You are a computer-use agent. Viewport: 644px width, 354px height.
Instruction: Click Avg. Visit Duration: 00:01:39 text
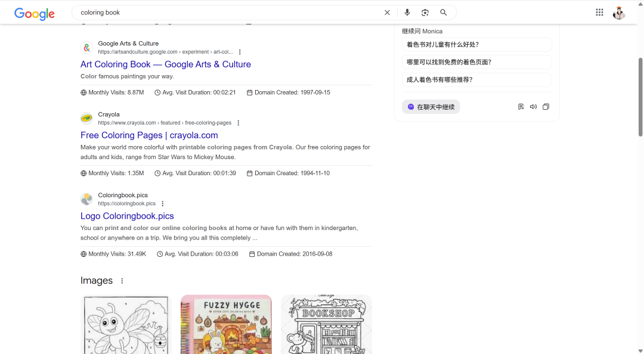pos(199,173)
